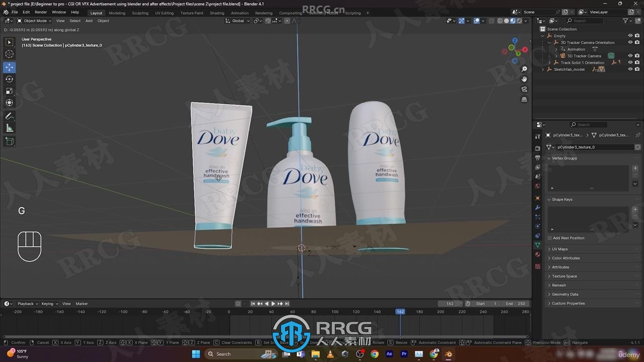Image resolution: width=644 pixels, height=362 pixels.
Task: Toggle 3D Tracker Camera eye visibility
Action: (630, 56)
